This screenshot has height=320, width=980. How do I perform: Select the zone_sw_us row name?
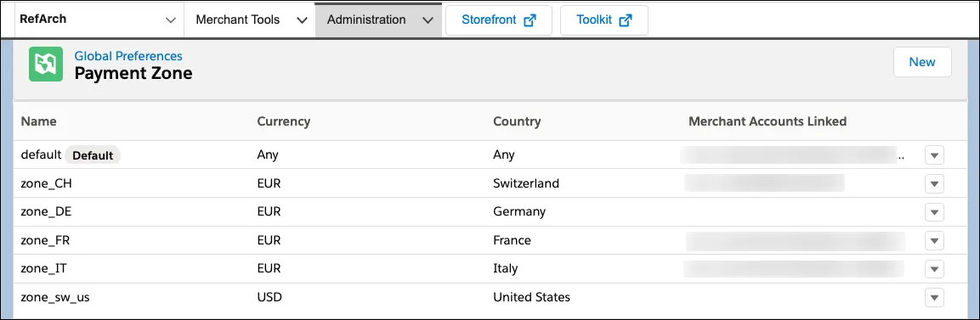coord(55,297)
